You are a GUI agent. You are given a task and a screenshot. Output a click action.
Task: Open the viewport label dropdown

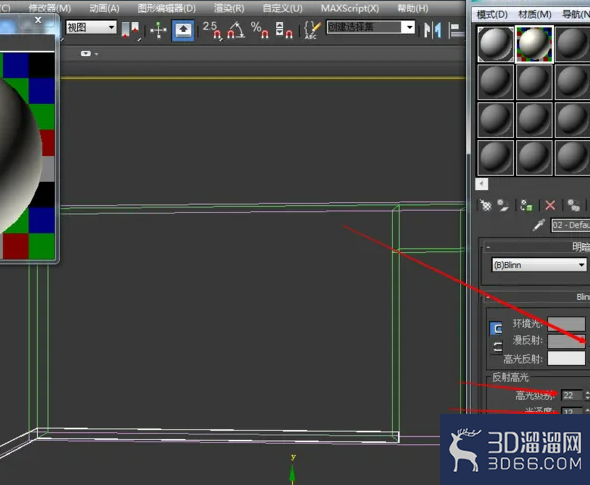[89, 54]
